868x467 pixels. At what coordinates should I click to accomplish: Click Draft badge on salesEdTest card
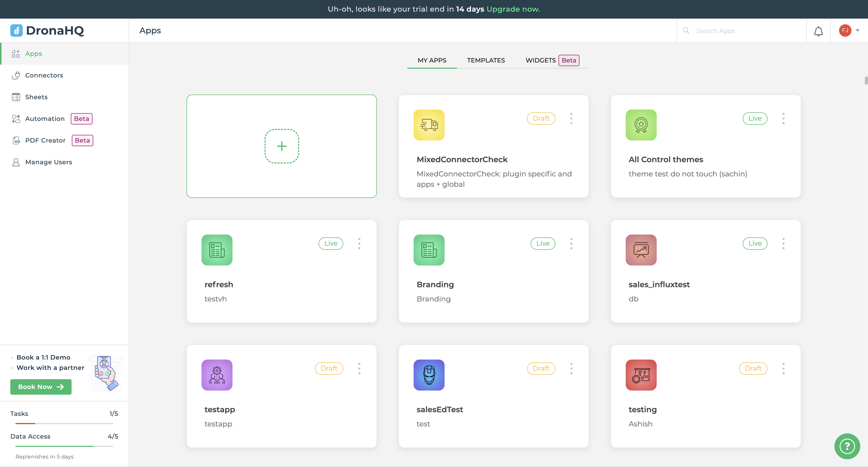pos(541,369)
